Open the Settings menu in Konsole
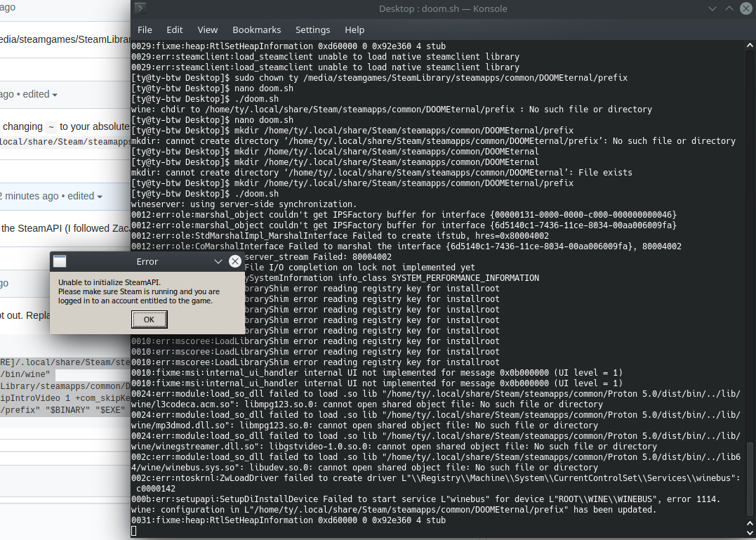 pyautogui.click(x=313, y=30)
